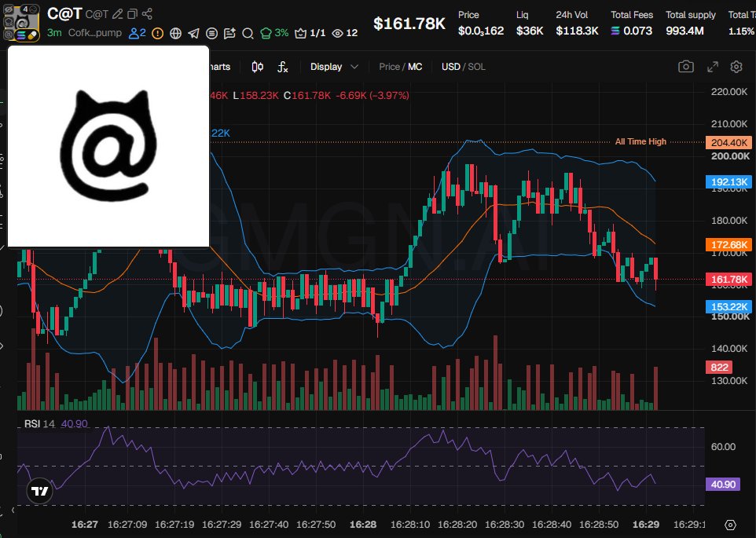Click the purple 40.90 RSI axis label
This screenshot has width=756, height=538.
coord(723,484)
